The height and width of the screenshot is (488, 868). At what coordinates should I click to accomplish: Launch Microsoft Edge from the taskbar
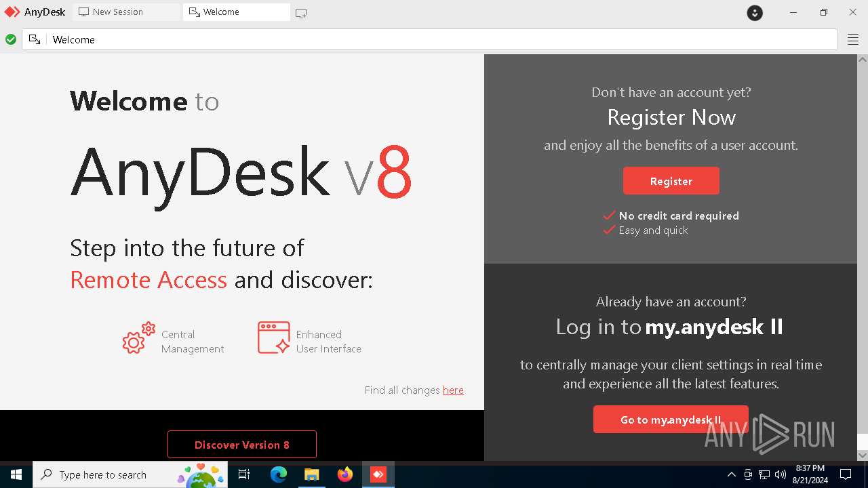pyautogui.click(x=279, y=474)
